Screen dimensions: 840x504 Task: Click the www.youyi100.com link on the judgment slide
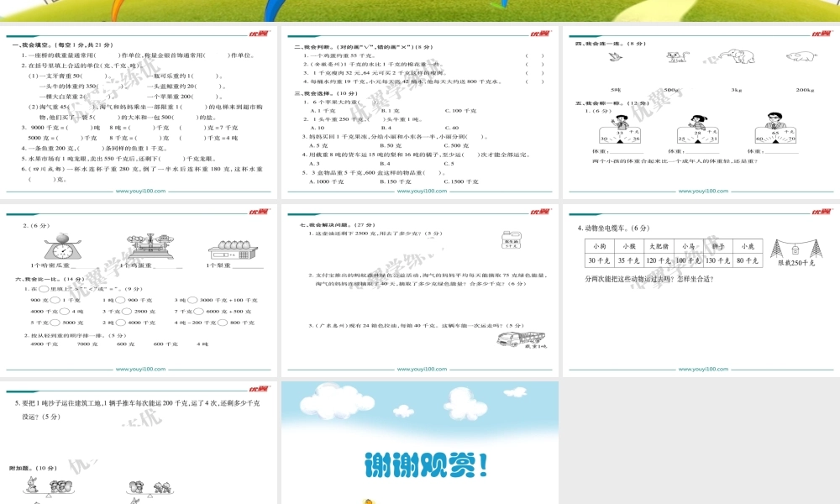click(420, 189)
